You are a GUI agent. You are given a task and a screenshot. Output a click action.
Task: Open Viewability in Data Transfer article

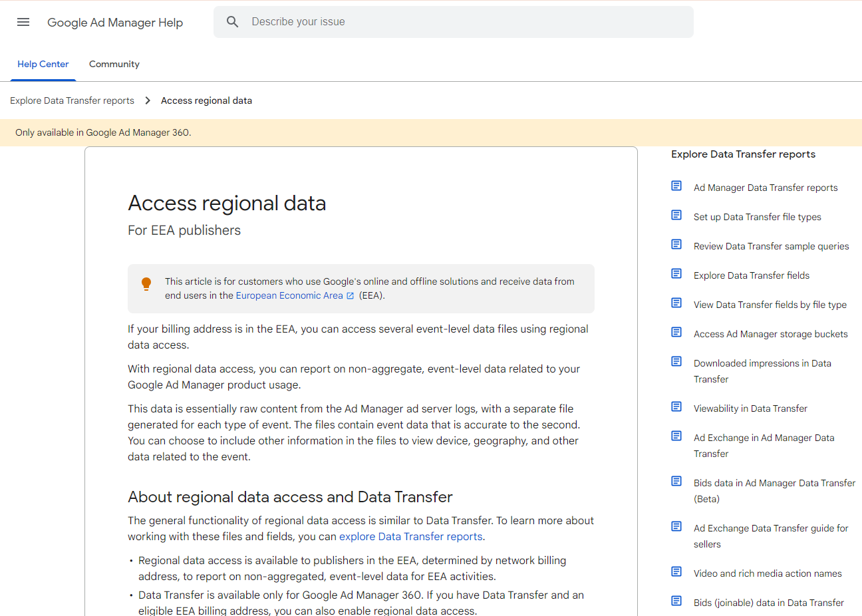(750, 408)
